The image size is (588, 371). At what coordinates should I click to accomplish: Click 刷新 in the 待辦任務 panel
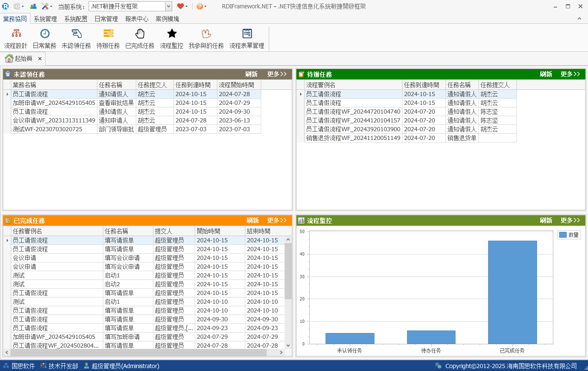(x=546, y=74)
